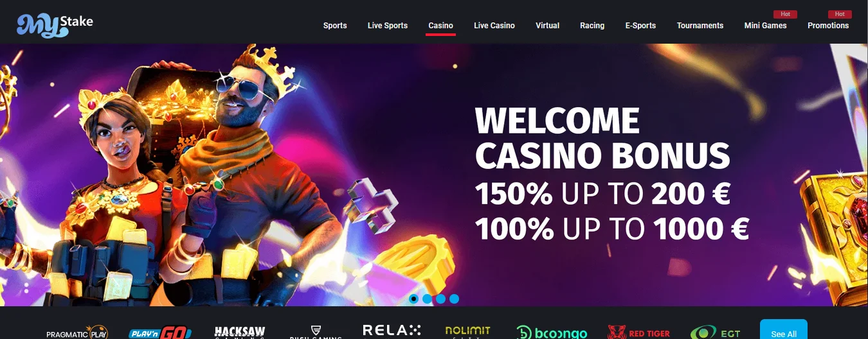
Task: Open the Mini Games menu
Action: click(765, 26)
